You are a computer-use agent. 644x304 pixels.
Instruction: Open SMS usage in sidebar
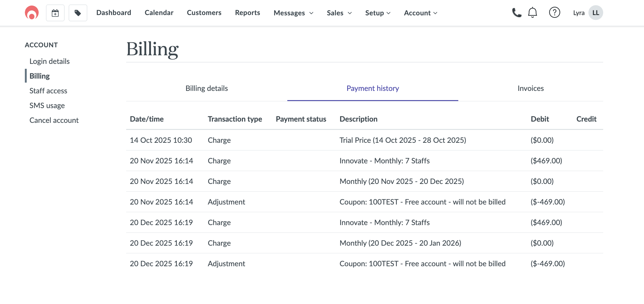(47, 106)
